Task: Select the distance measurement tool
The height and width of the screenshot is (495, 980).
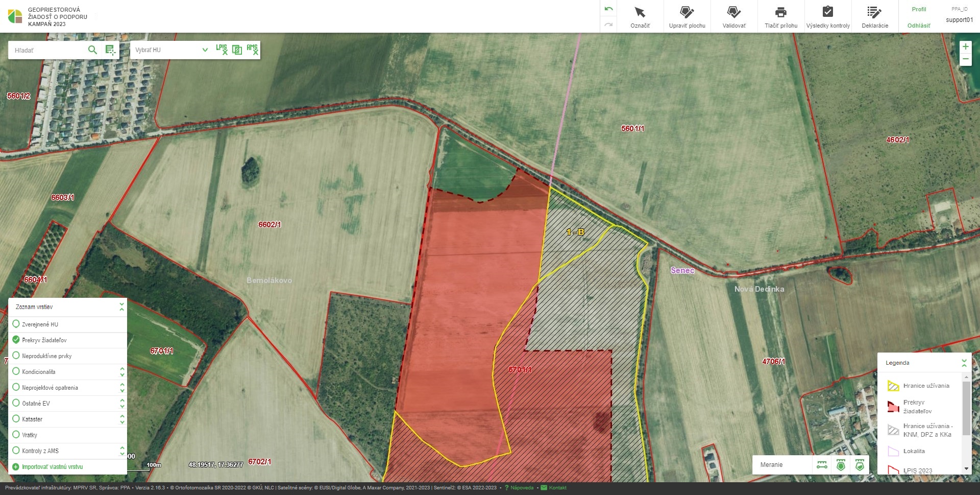Action: click(822, 465)
